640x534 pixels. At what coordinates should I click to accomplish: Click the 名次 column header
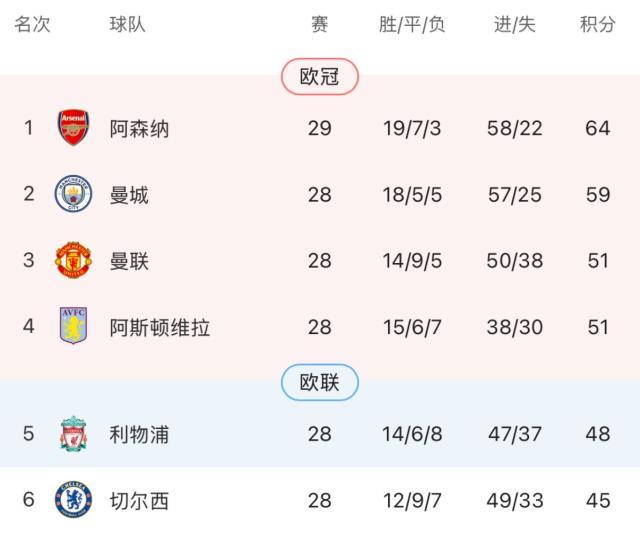(x=32, y=24)
